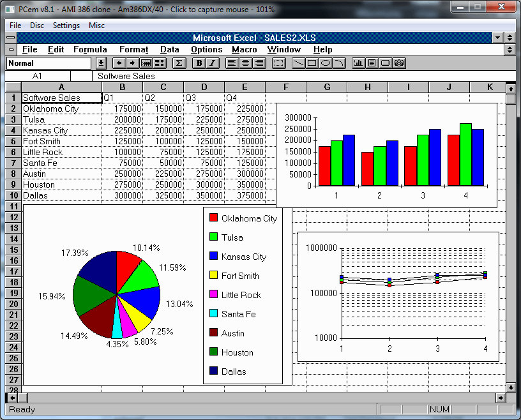
Task: Click the Chart tool bar-graph icon
Action: click(x=358, y=63)
